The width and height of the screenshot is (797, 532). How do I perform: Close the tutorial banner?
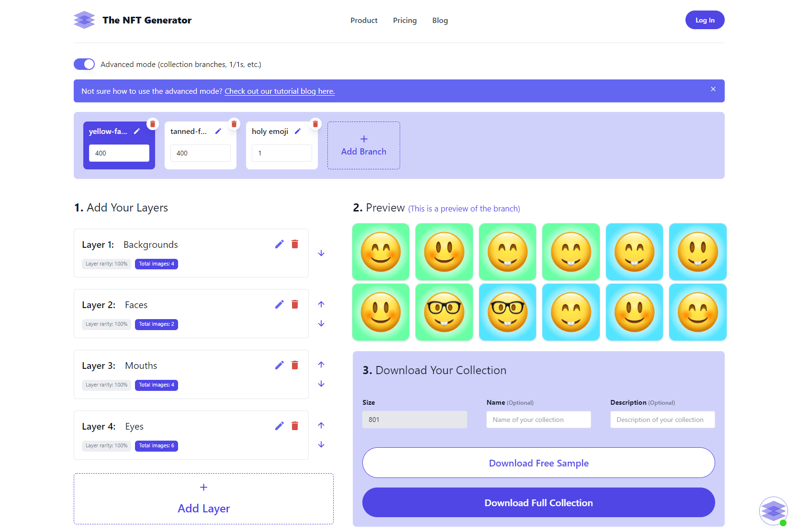713,89
